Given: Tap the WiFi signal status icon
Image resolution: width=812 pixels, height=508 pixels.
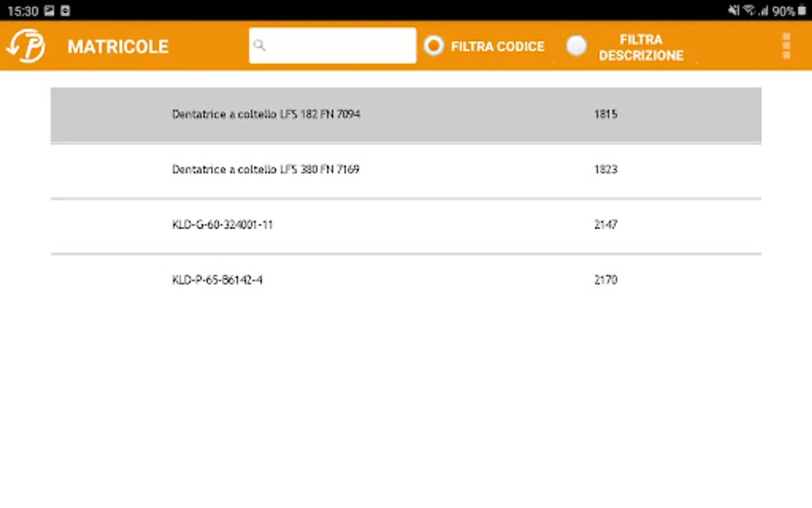Looking at the screenshot, I should click(749, 10).
